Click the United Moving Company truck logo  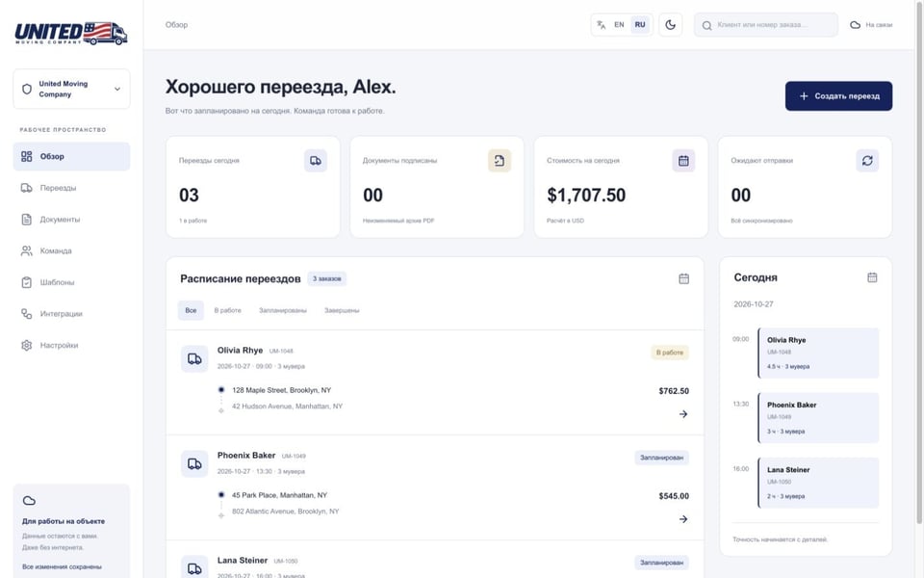(70, 33)
